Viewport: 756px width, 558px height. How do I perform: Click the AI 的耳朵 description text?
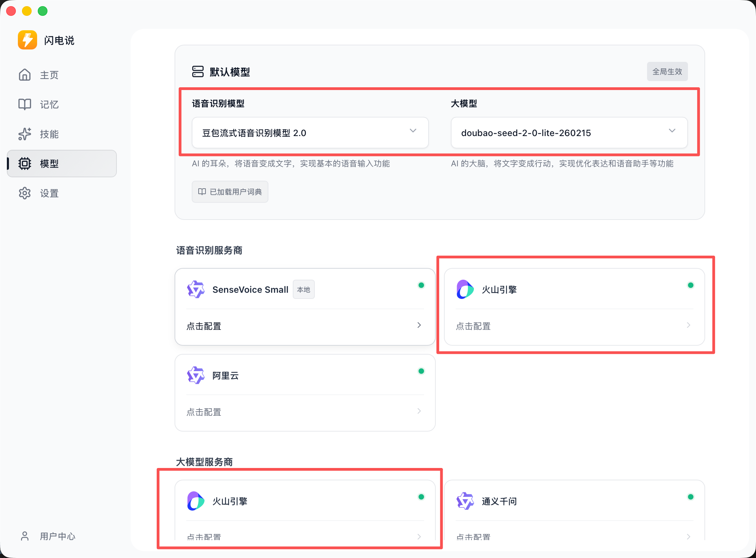tap(291, 164)
